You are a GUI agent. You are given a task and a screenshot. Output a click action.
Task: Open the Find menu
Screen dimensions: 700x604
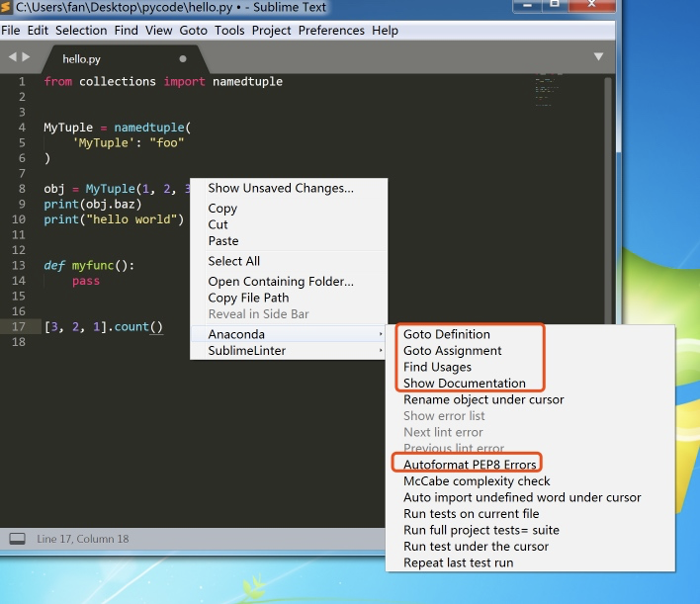tap(126, 31)
